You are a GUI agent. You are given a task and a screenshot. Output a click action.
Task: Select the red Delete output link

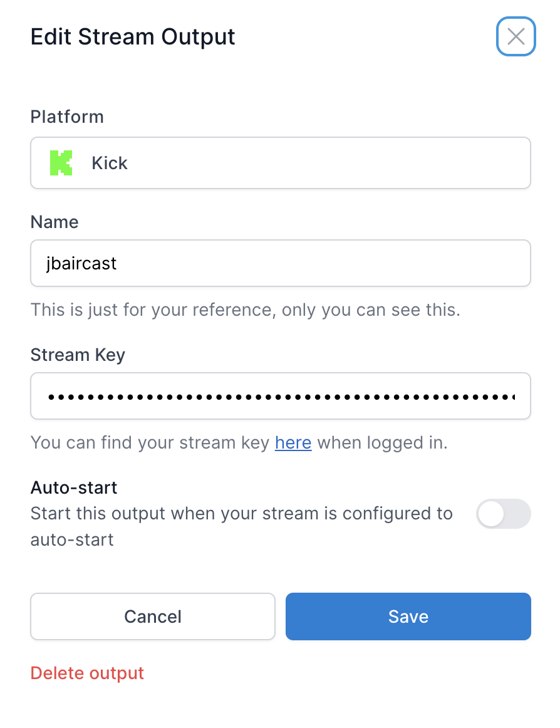click(x=87, y=673)
